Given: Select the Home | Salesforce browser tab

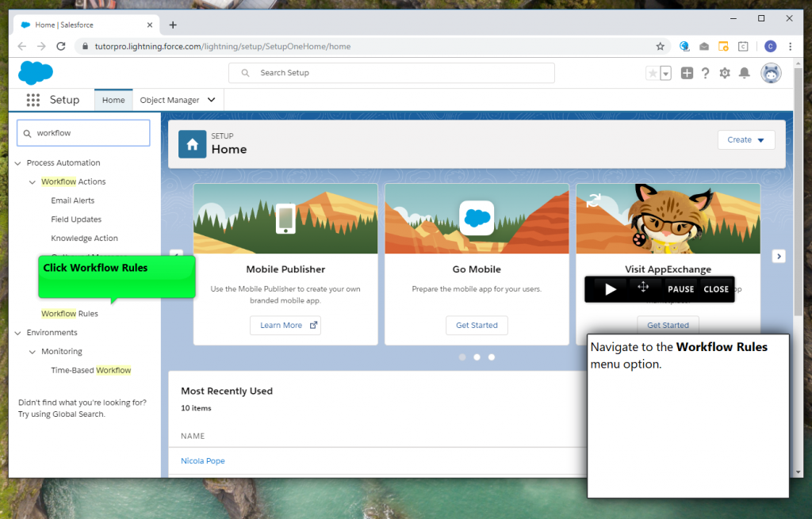Looking at the screenshot, I should pyautogui.click(x=86, y=25).
